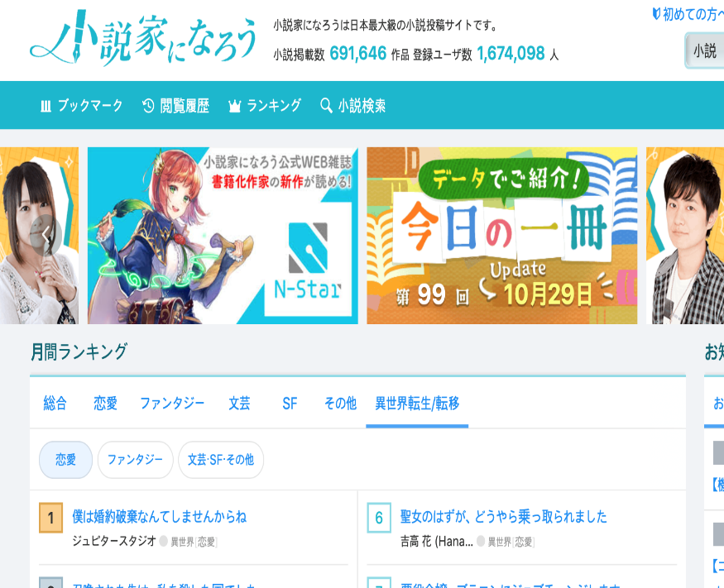The height and width of the screenshot is (588, 724).
Task: Select the 恋愛 pill filter
Action: coord(65,460)
